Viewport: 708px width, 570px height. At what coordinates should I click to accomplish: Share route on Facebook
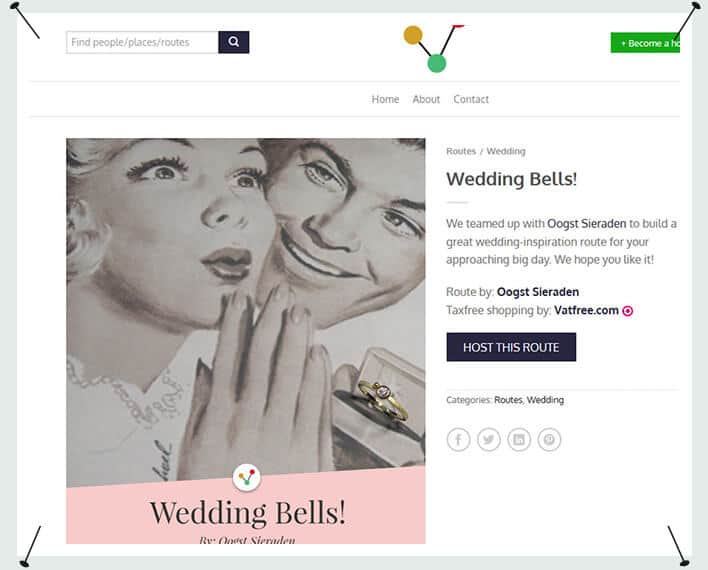pos(458,439)
